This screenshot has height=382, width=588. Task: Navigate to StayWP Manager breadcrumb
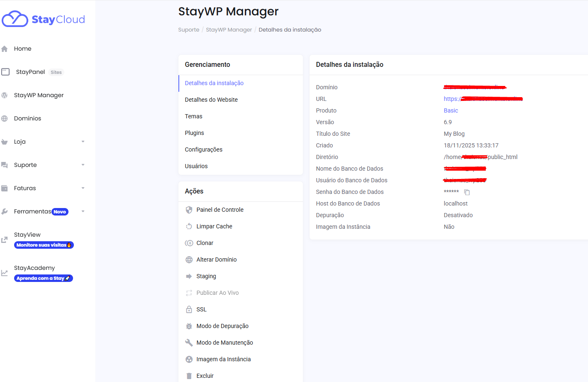click(229, 29)
